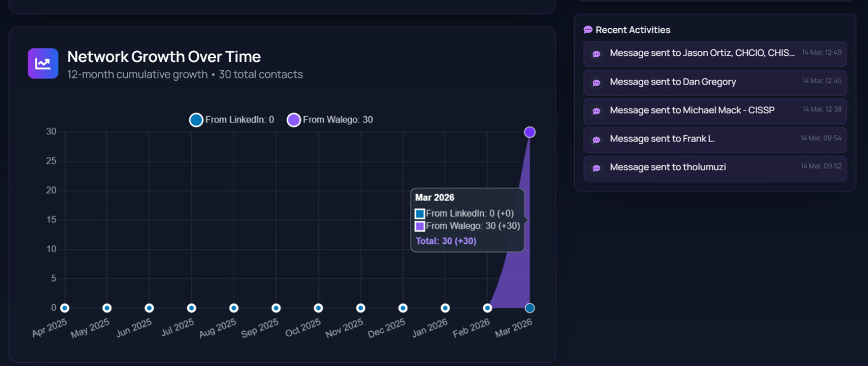
Task: Click the tooltip text Total: 30 (+30)
Action: pos(446,241)
